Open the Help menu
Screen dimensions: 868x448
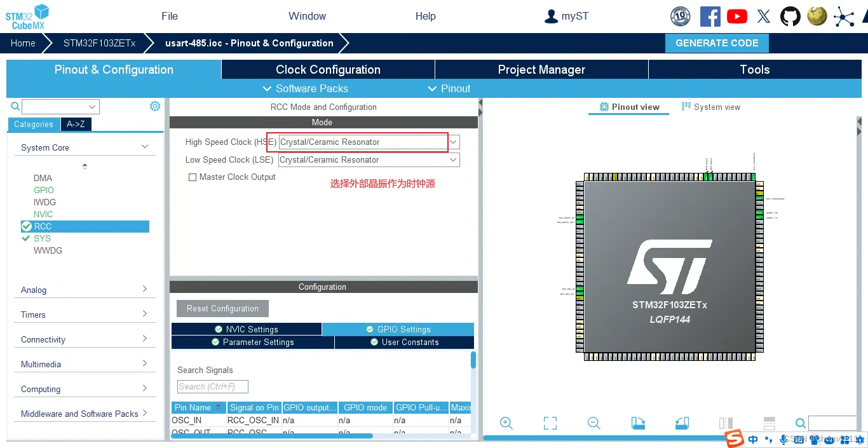coord(426,17)
